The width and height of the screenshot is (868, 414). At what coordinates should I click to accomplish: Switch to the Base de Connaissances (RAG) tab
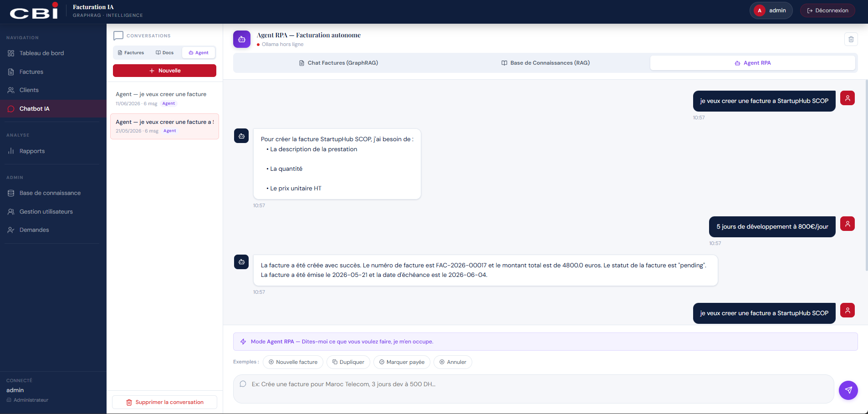pos(545,63)
